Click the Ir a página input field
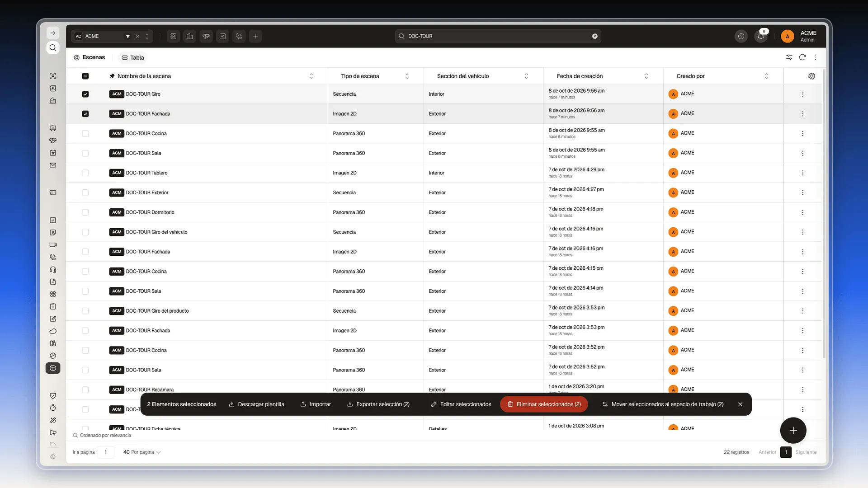 point(106,452)
